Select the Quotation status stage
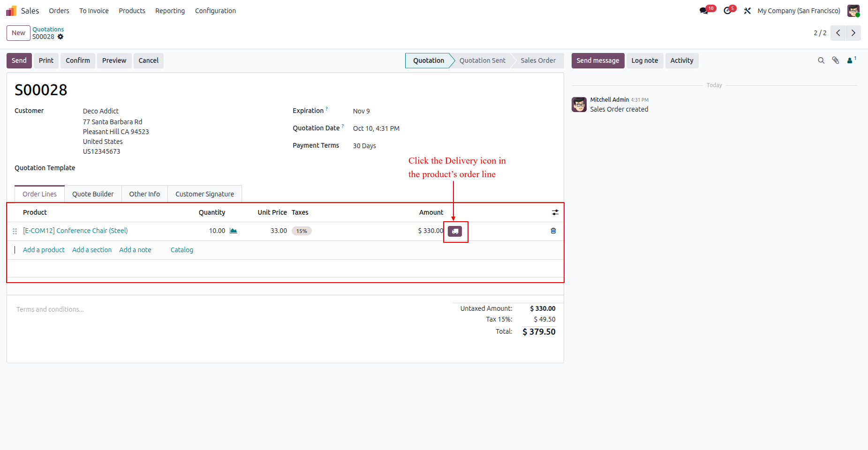This screenshot has width=868, height=450. [x=429, y=60]
